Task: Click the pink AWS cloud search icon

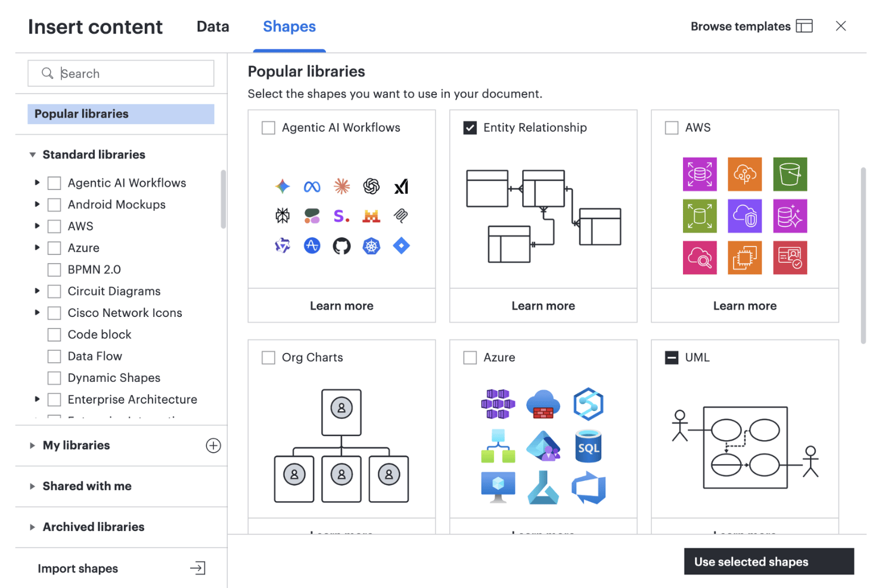Action: click(x=700, y=257)
